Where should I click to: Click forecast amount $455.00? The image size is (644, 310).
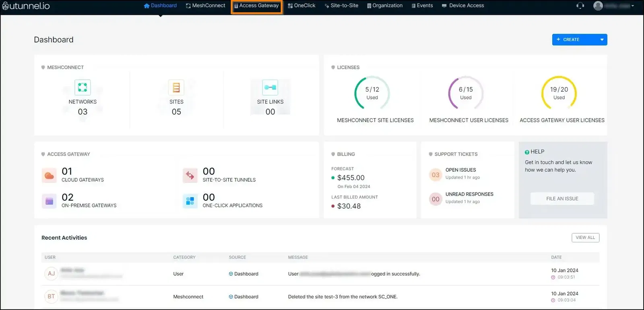coord(351,178)
